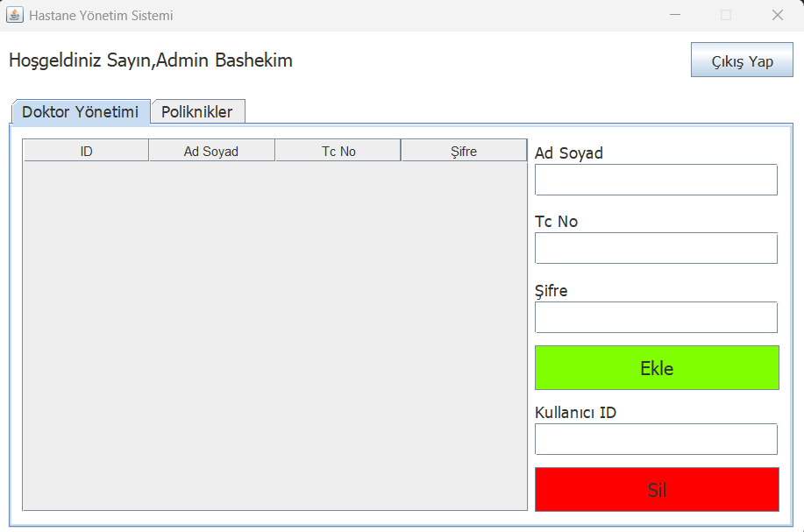
Task: Focus the Tc No text field
Action: (x=656, y=249)
